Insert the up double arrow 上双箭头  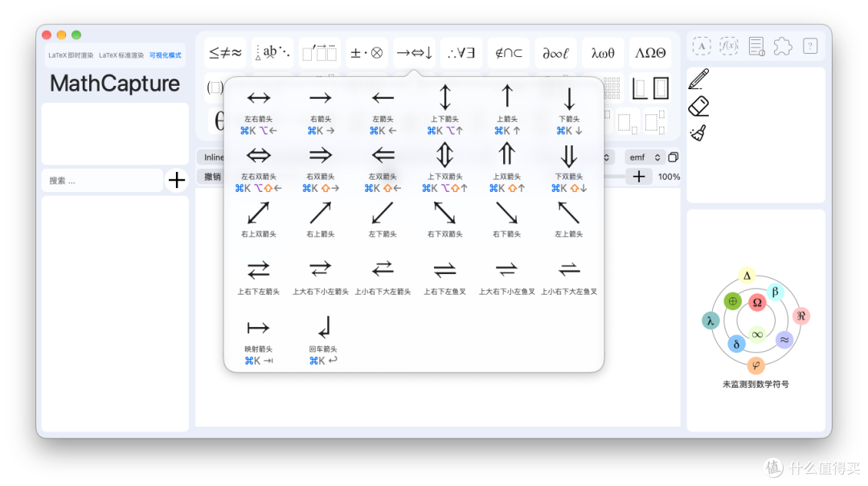[507, 154]
